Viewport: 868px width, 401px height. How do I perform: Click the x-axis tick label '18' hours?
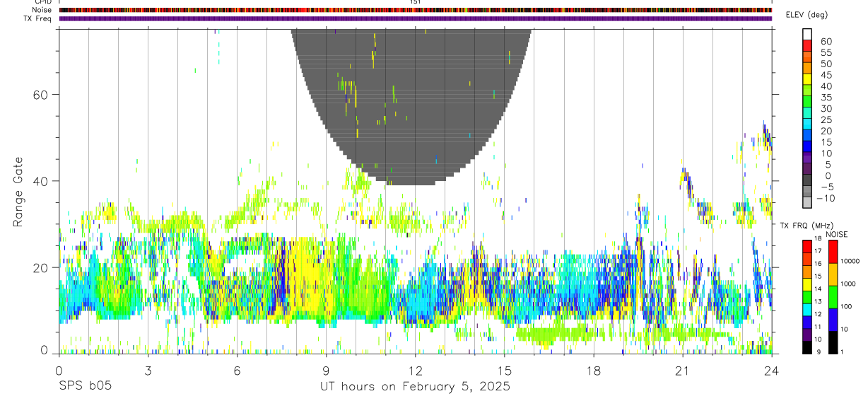tap(593, 371)
